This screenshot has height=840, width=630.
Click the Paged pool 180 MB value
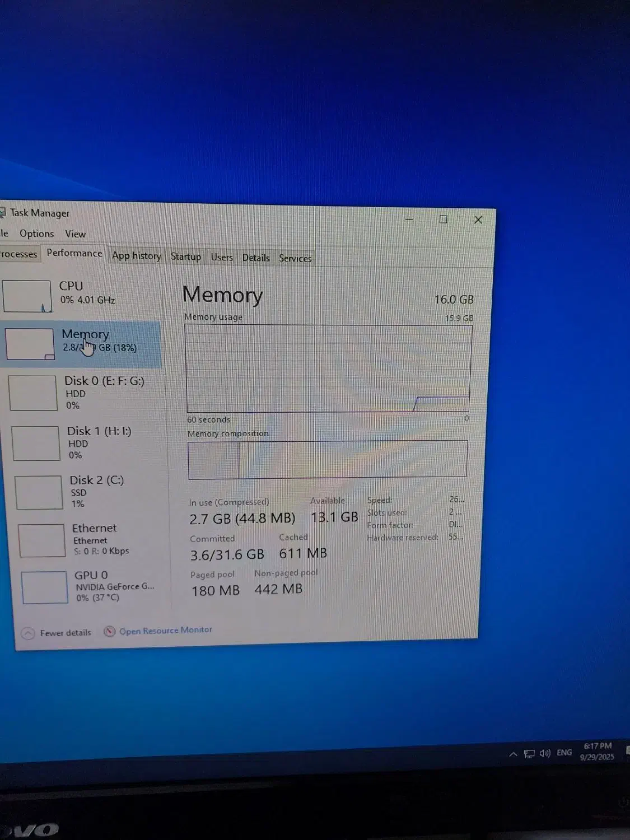[x=216, y=591]
